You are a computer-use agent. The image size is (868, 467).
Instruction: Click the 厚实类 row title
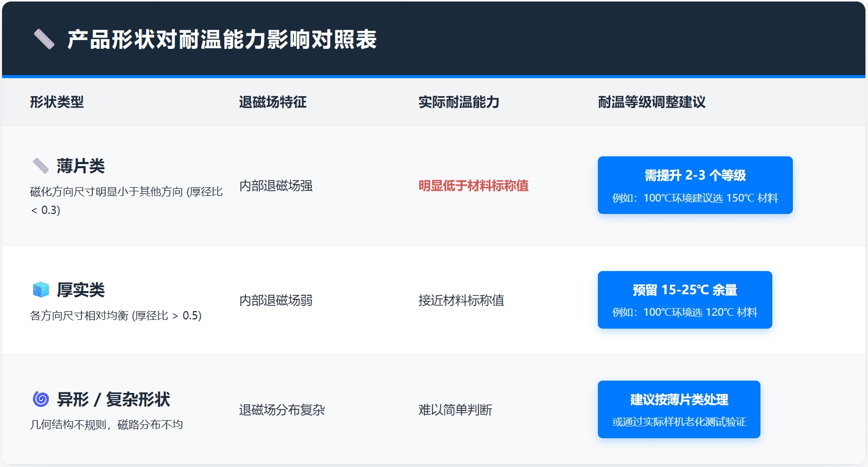tap(81, 290)
